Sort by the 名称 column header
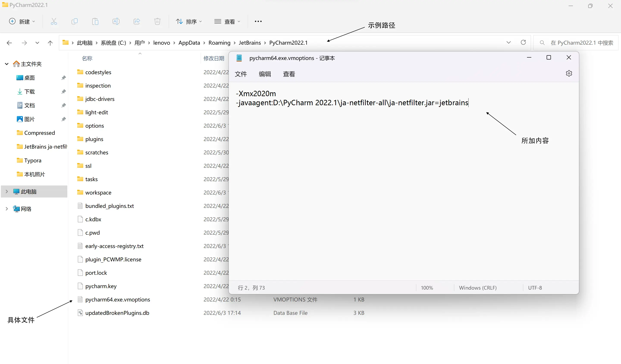The image size is (621, 364). point(87,58)
